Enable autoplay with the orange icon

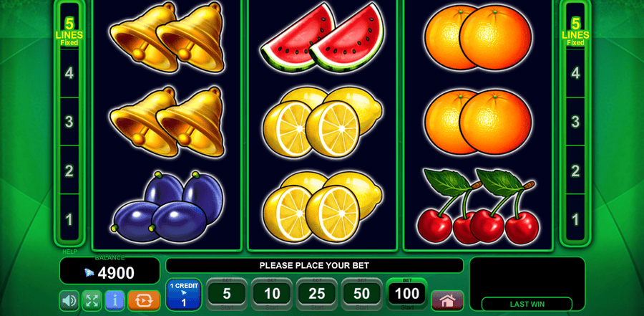tap(144, 300)
